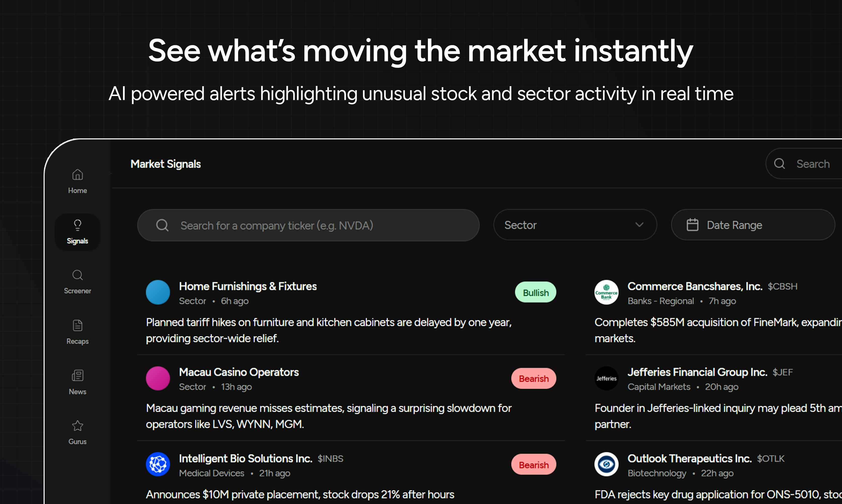Toggle the Bearish tag on Intelligent Bio Solutions

click(x=534, y=465)
